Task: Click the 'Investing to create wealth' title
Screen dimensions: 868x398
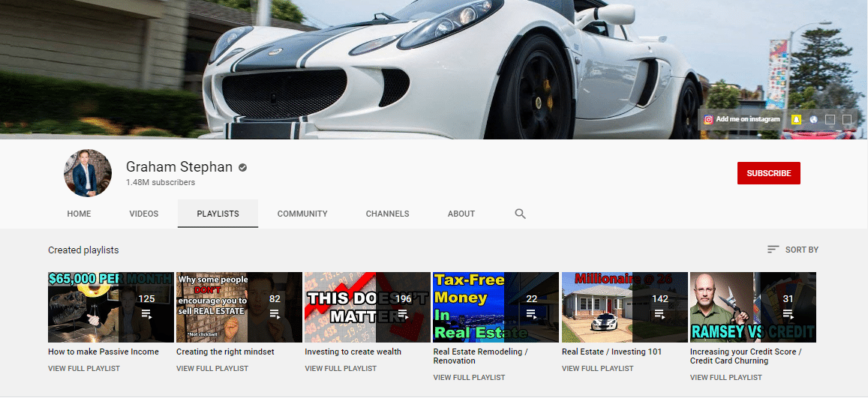Action: [x=353, y=352]
